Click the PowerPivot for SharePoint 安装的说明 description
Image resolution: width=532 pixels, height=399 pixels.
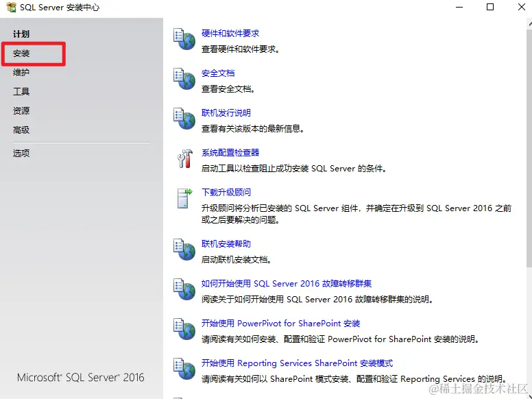[x=340, y=339]
